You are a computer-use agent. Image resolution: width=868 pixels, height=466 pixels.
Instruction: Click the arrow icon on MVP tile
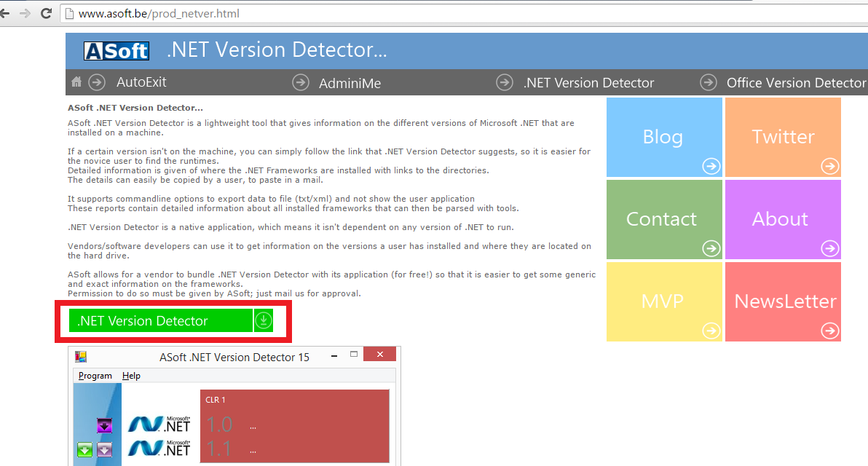point(711,331)
